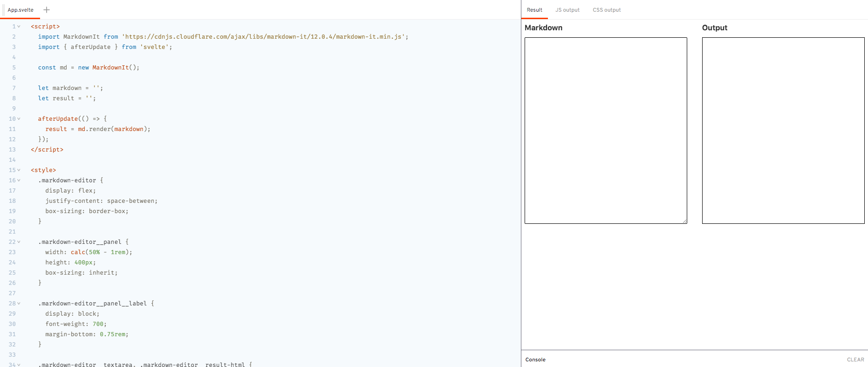Collapse the script block fold arrow on line 1
The width and height of the screenshot is (868, 367).
[19, 27]
